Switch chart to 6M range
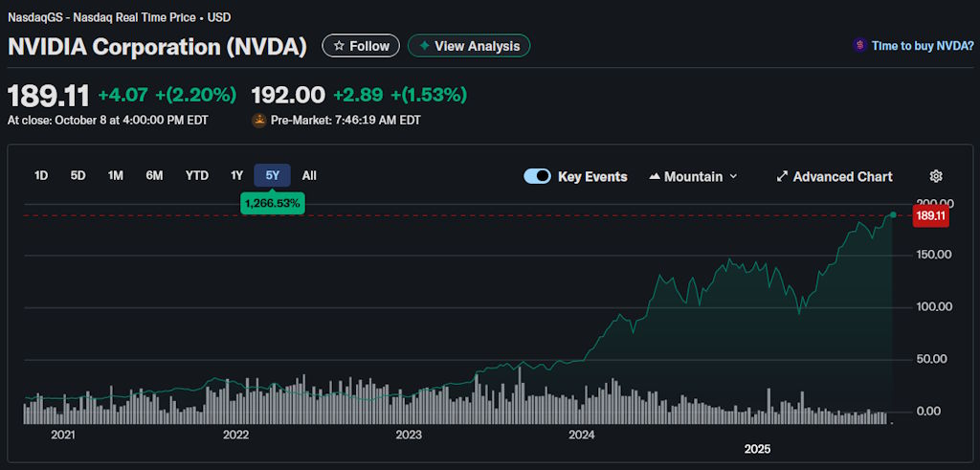980x470 pixels. (154, 175)
